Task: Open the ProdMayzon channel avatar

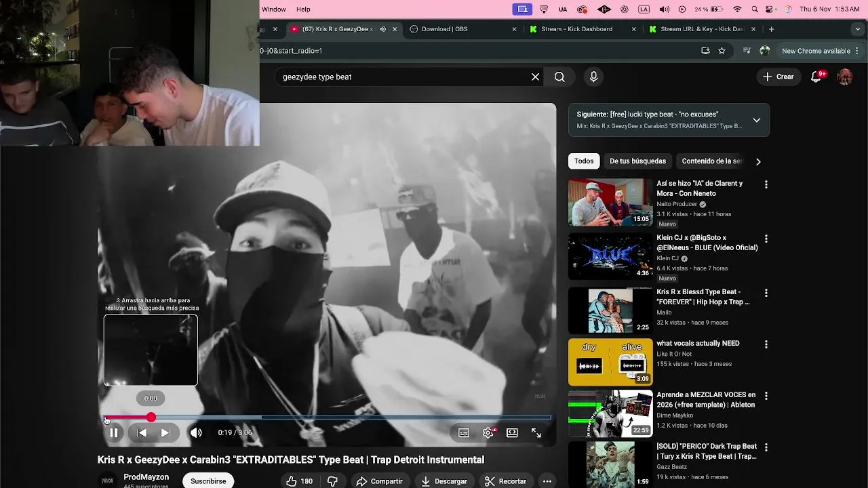Action: 108,480
